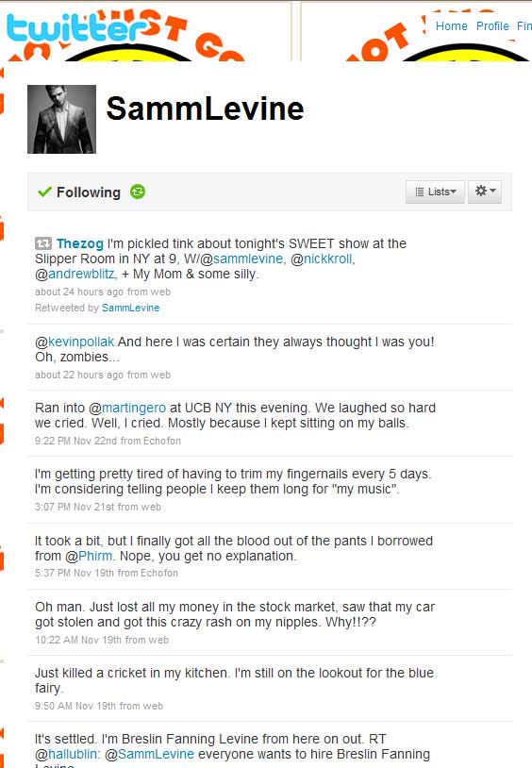Image resolution: width=532 pixels, height=768 pixels.
Task: Click the '9:22 PM Nov 22nd' timestamp
Action: click(75, 441)
